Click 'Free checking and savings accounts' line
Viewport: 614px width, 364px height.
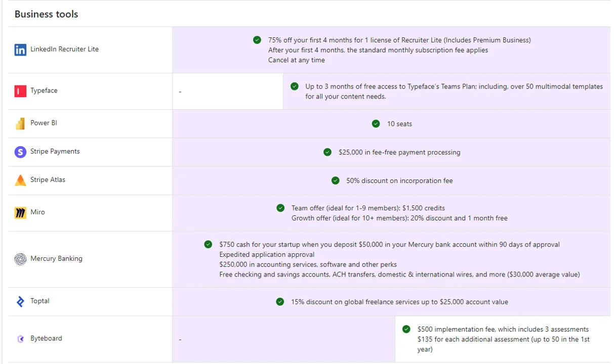pos(399,275)
